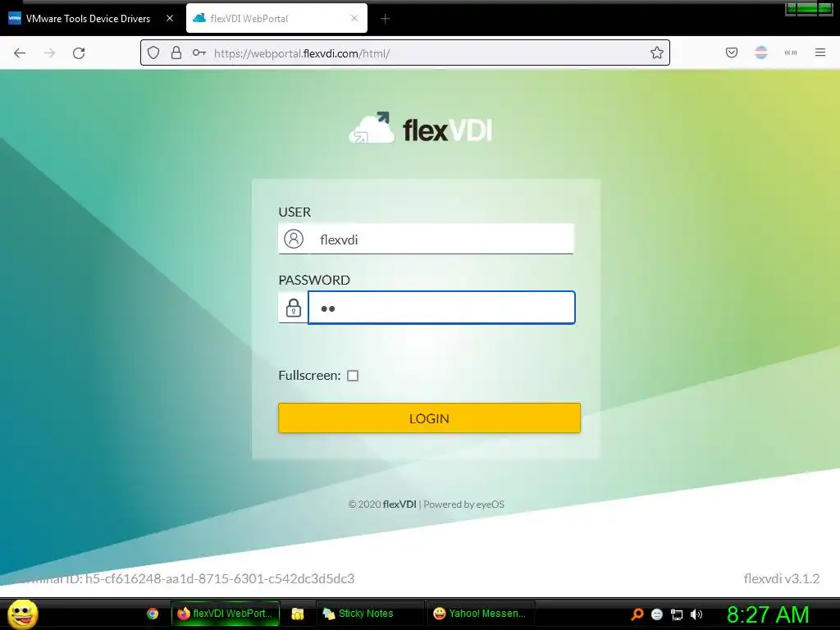
Task: Open a new browser tab
Action: coord(386,19)
